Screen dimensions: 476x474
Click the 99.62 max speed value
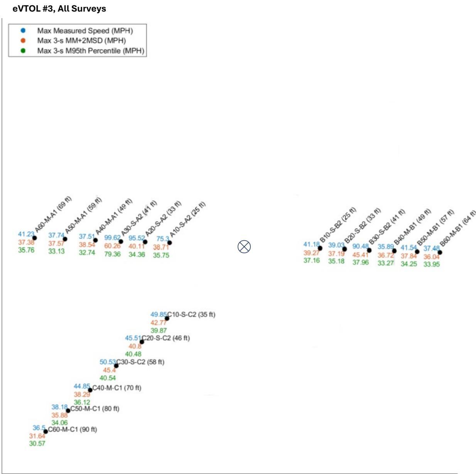[112, 238]
